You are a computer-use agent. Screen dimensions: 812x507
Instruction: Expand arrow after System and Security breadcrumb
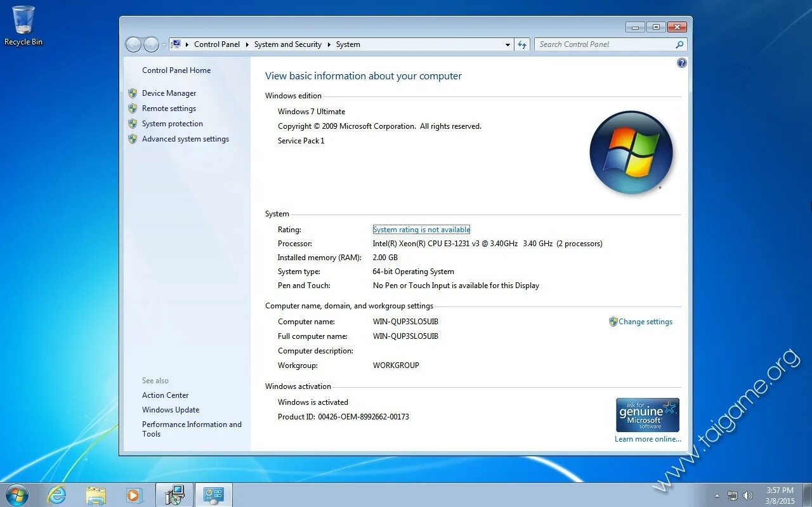[x=329, y=44]
